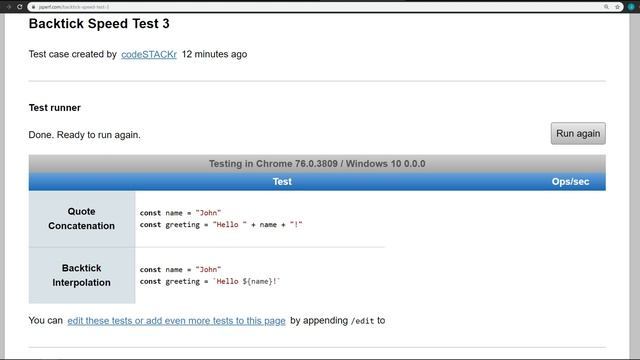Open the codeSTACKr author link

[149, 54]
